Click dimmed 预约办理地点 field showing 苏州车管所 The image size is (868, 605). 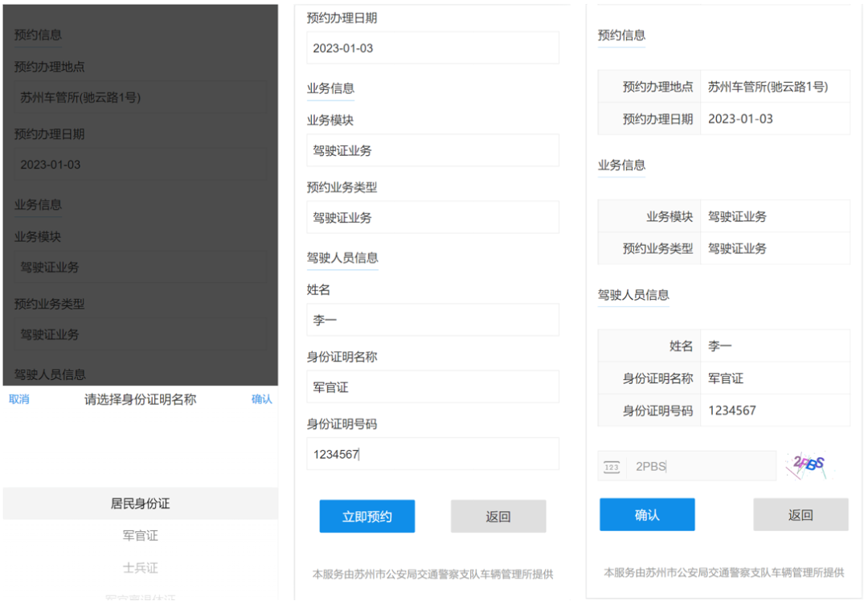pyautogui.click(x=139, y=98)
